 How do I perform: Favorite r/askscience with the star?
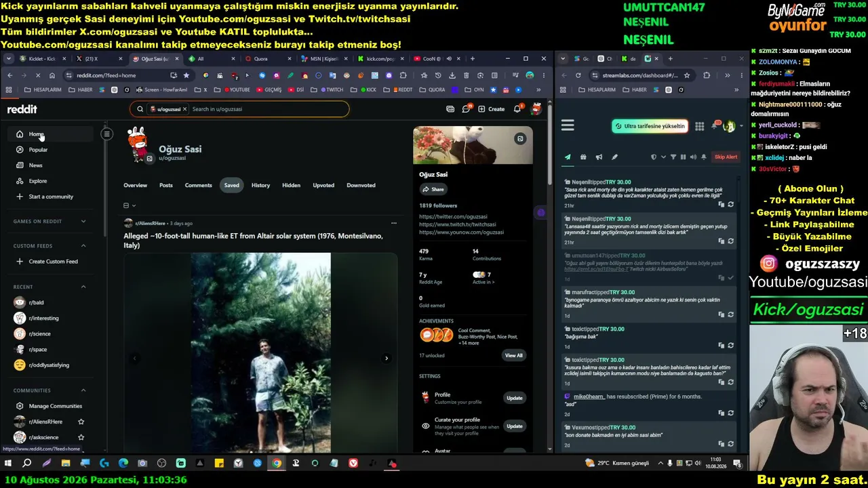click(81, 437)
